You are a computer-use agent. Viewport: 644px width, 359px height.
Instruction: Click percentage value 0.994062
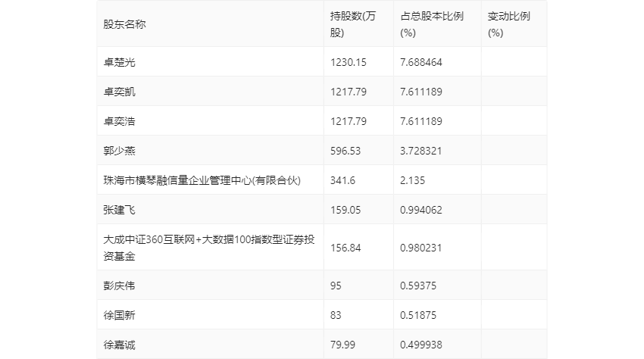point(421,210)
